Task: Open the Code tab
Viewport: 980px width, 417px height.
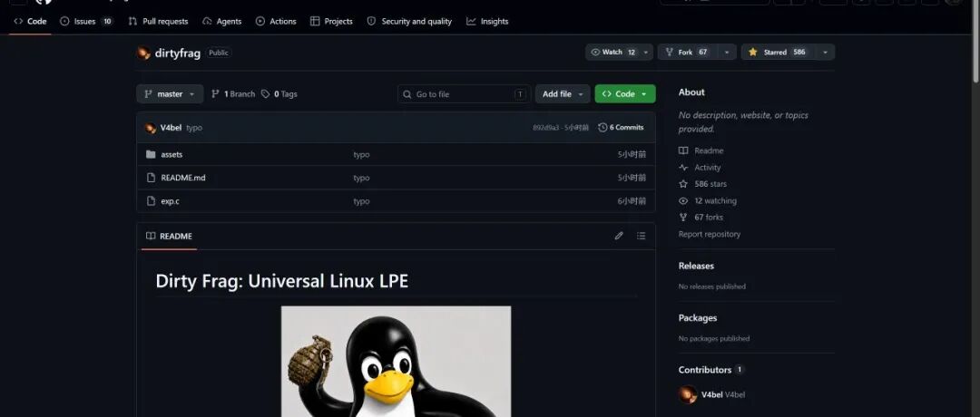Action: (30, 21)
